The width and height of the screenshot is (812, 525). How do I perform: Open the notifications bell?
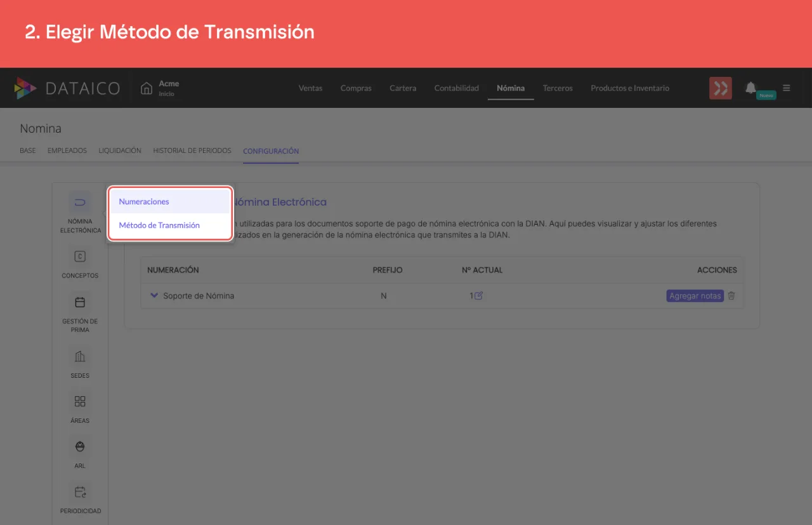(750, 88)
